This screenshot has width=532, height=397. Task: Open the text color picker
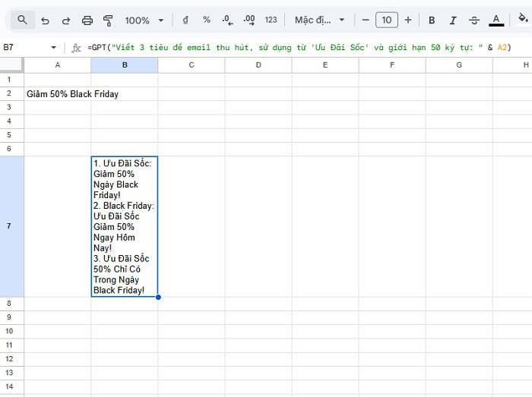pyautogui.click(x=496, y=20)
